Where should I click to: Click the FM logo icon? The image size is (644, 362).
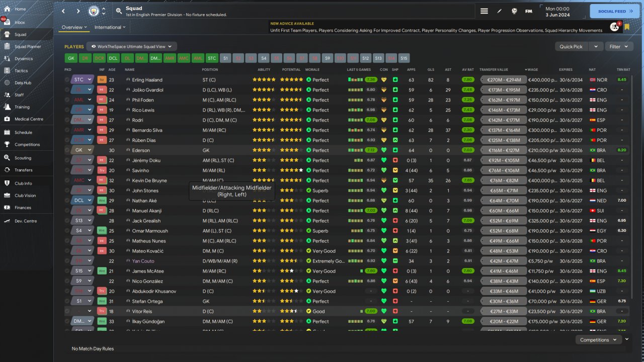[x=529, y=11]
